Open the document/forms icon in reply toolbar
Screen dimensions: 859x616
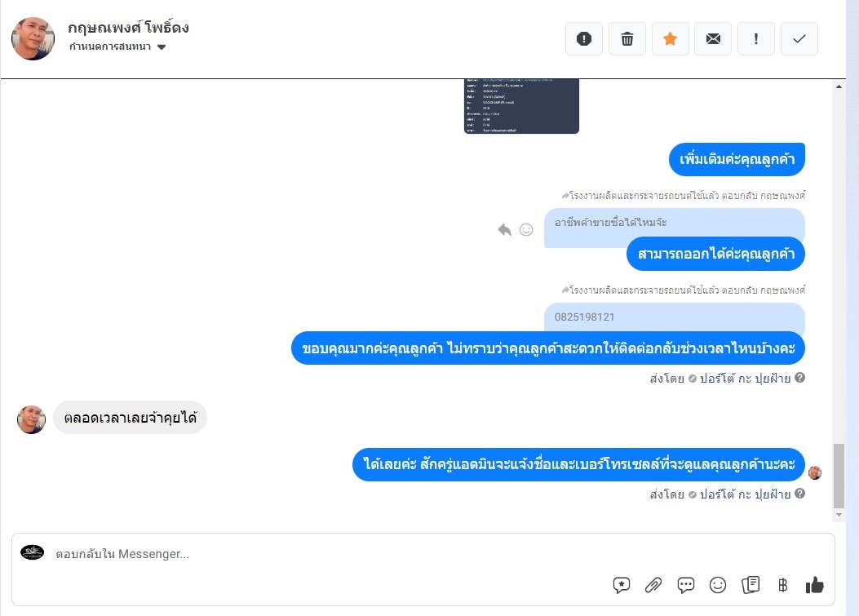[x=751, y=585]
